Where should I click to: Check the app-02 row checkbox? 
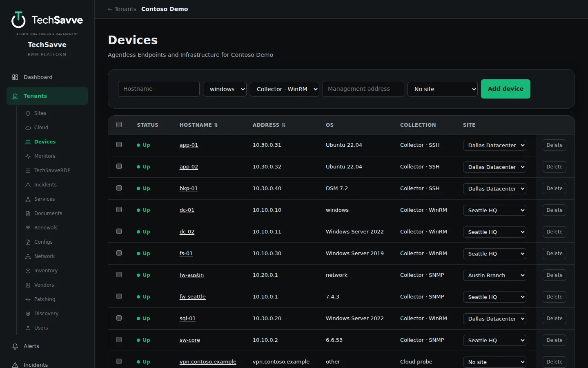[119, 166]
